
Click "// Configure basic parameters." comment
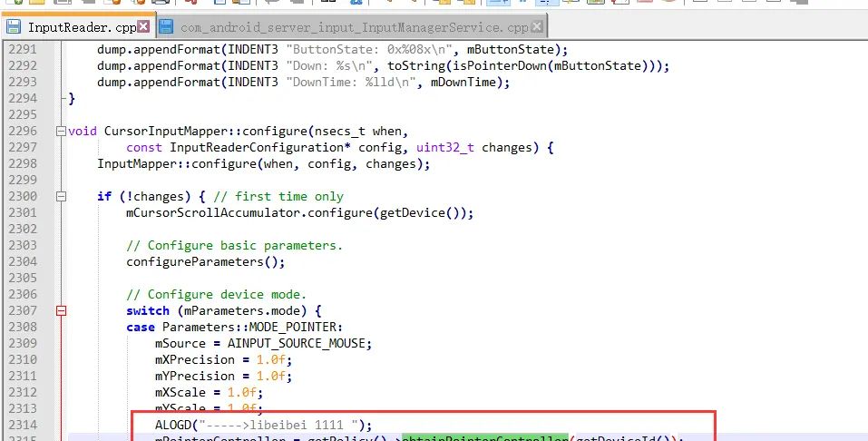point(234,245)
